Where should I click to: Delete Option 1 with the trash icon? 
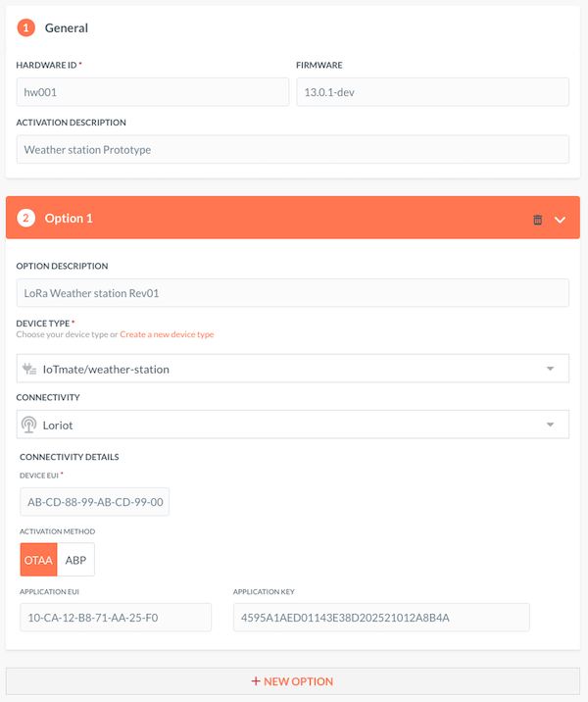pyautogui.click(x=537, y=220)
